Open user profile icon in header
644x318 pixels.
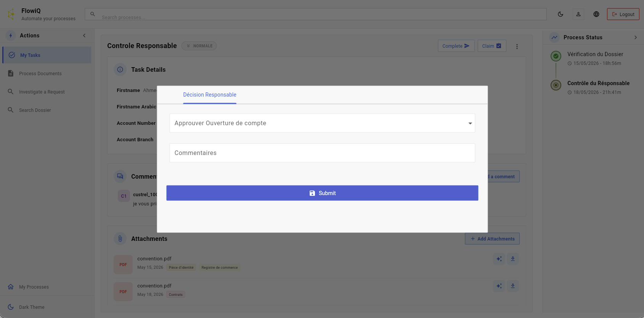coord(578,14)
